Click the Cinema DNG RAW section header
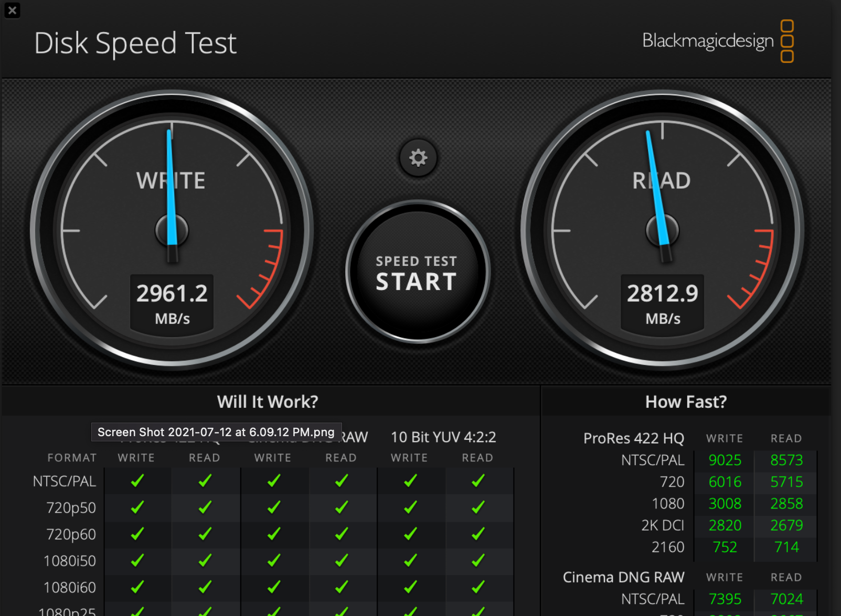 [x=622, y=577]
